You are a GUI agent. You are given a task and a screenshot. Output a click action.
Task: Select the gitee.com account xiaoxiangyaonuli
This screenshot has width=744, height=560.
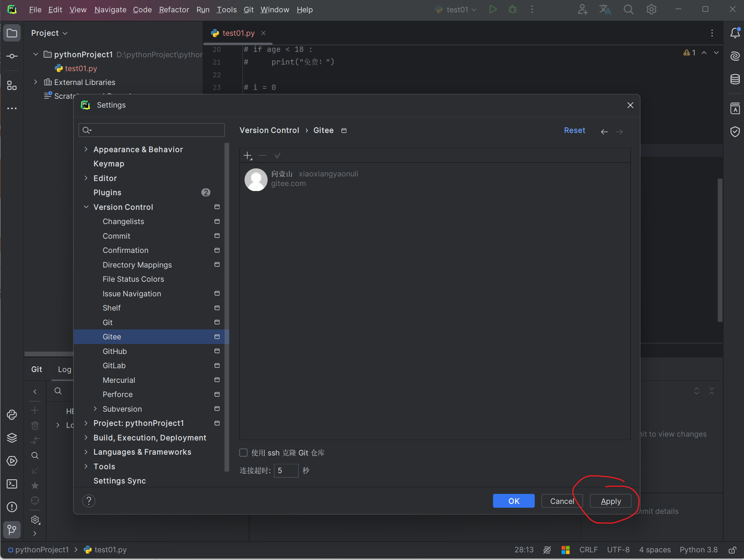pyautogui.click(x=434, y=179)
